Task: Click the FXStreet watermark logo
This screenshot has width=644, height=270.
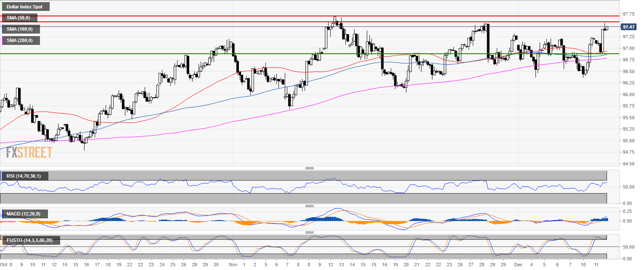Action: point(29,152)
